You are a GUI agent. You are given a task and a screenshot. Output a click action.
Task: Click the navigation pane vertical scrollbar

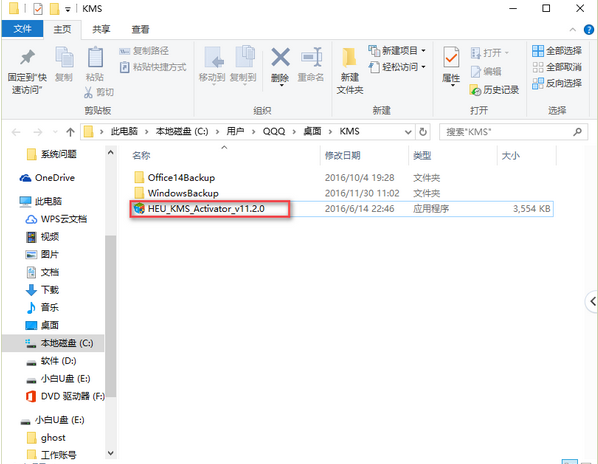(x=111, y=316)
